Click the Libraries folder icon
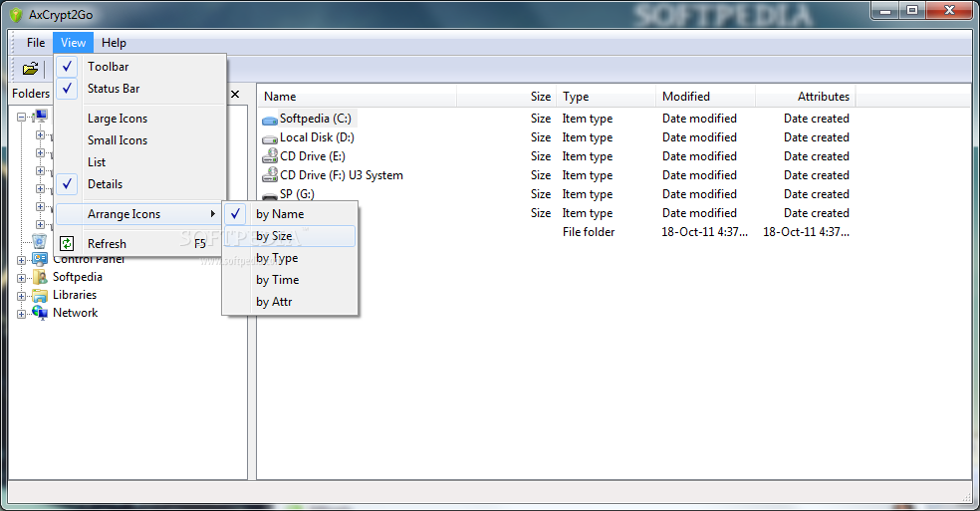Viewport: 980px width, 511px height. coord(40,295)
